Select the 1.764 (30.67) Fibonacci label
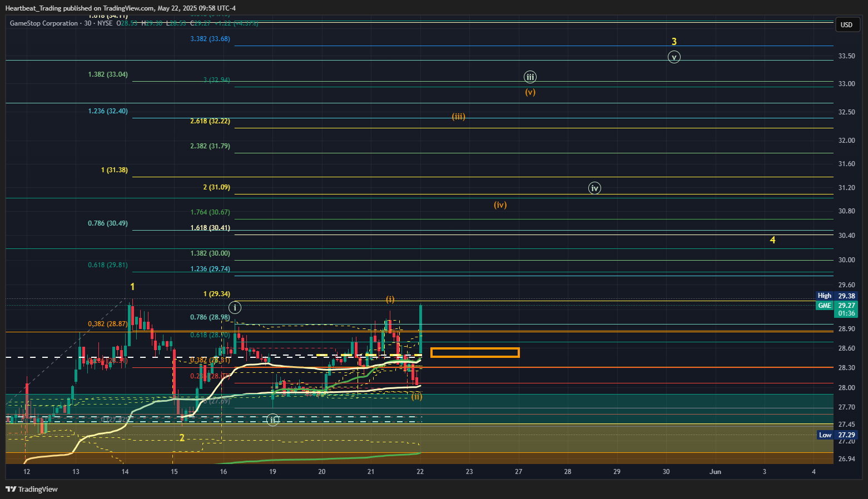The image size is (868, 499). pyautogui.click(x=210, y=212)
